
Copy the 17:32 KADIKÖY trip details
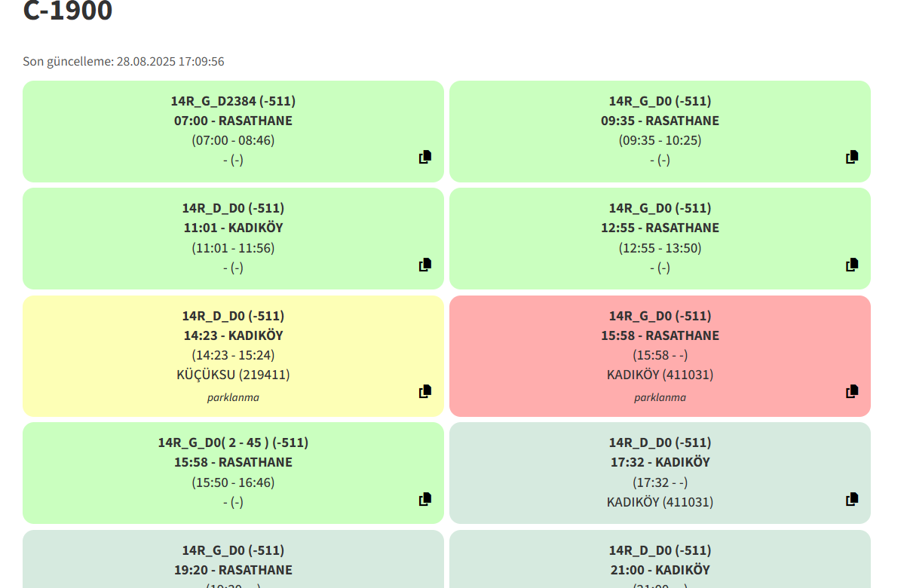click(852, 499)
